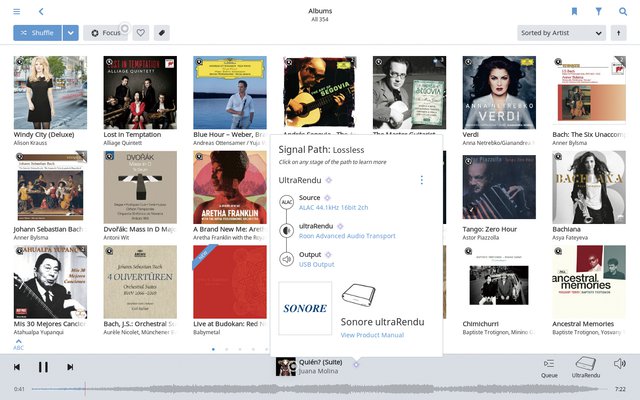This screenshot has height=400, width=640.
Task: Click the Quién? (Suite) track title
Action: click(x=320, y=362)
